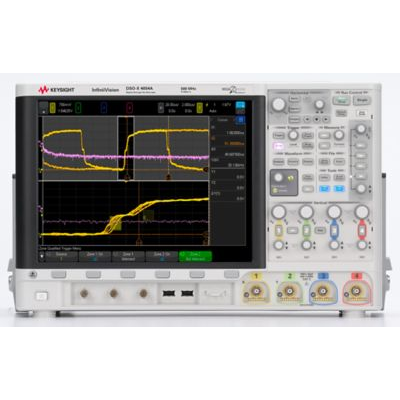Tap the purple lit Zone key
The image size is (400, 400).
coord(279,146)
